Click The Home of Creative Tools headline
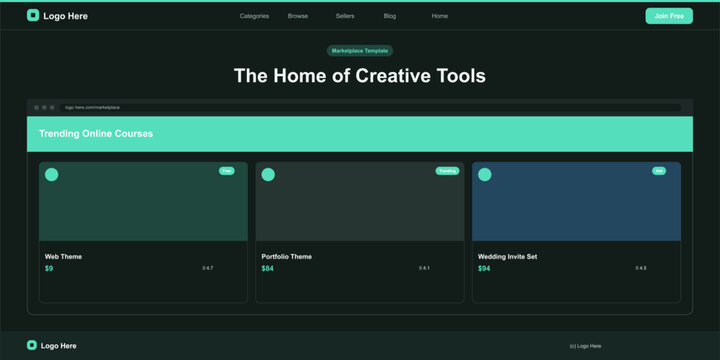 (x=360, y=76)
